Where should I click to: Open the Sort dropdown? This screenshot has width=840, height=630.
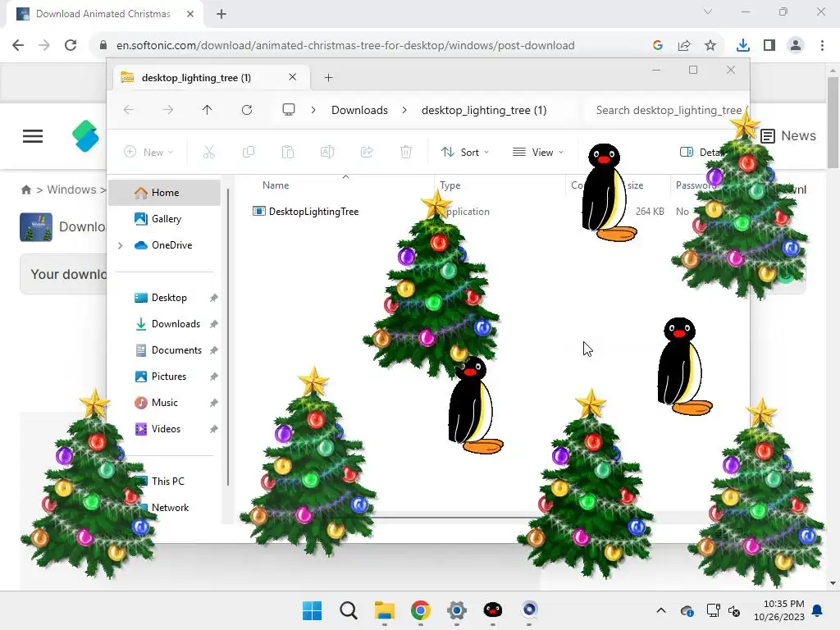[464, 152]
